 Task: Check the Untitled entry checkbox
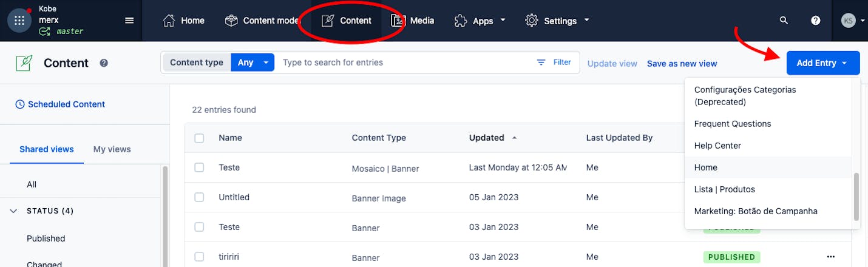(199, 197)
